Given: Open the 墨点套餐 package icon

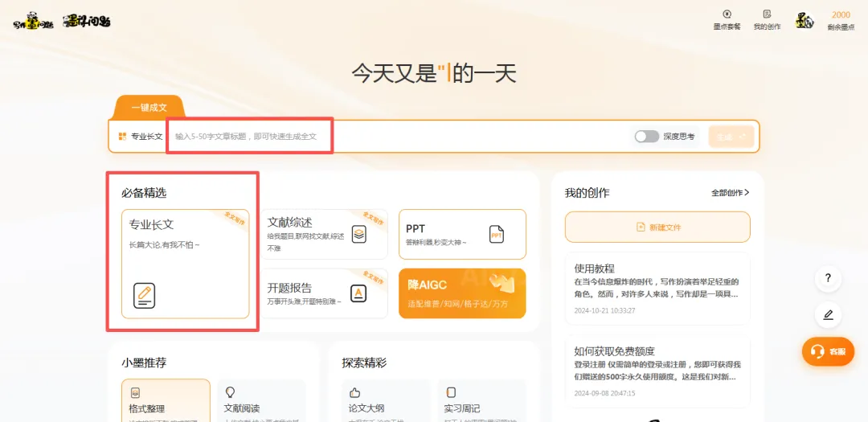Looking at the screenshot, I should coord(727,14).
